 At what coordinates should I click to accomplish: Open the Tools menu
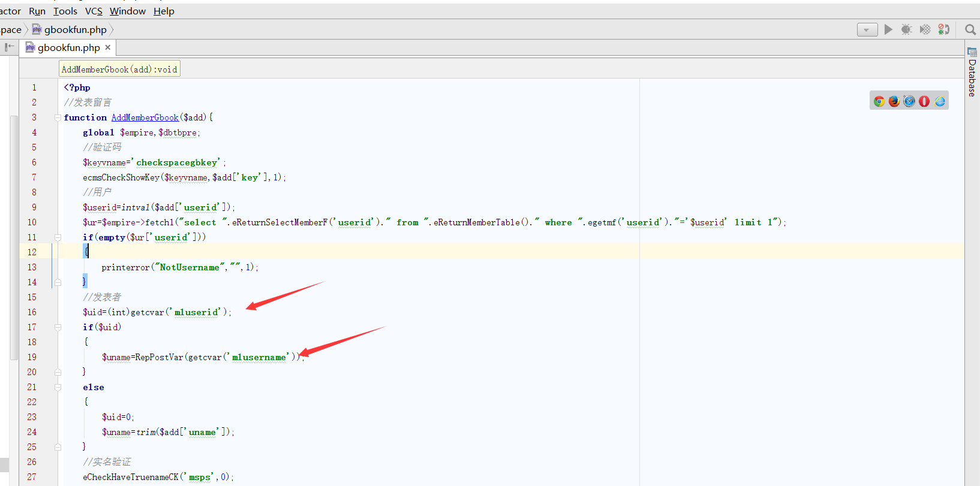[65, 11]
